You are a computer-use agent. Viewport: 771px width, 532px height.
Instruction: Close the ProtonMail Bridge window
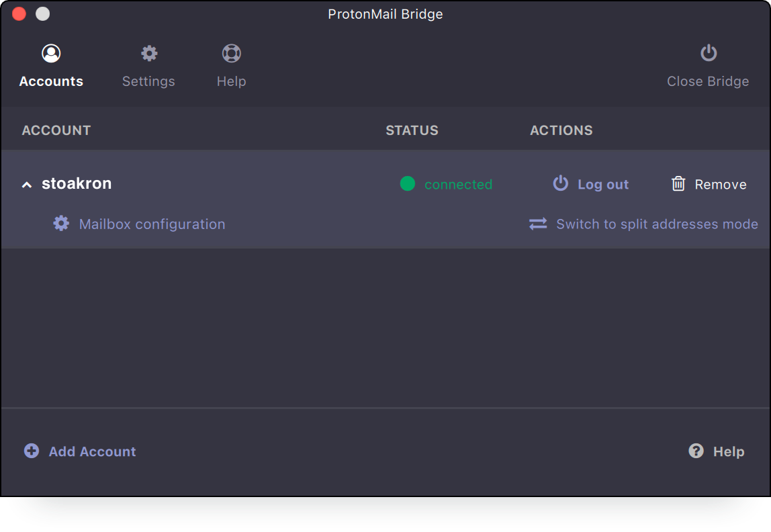(19, 13)
